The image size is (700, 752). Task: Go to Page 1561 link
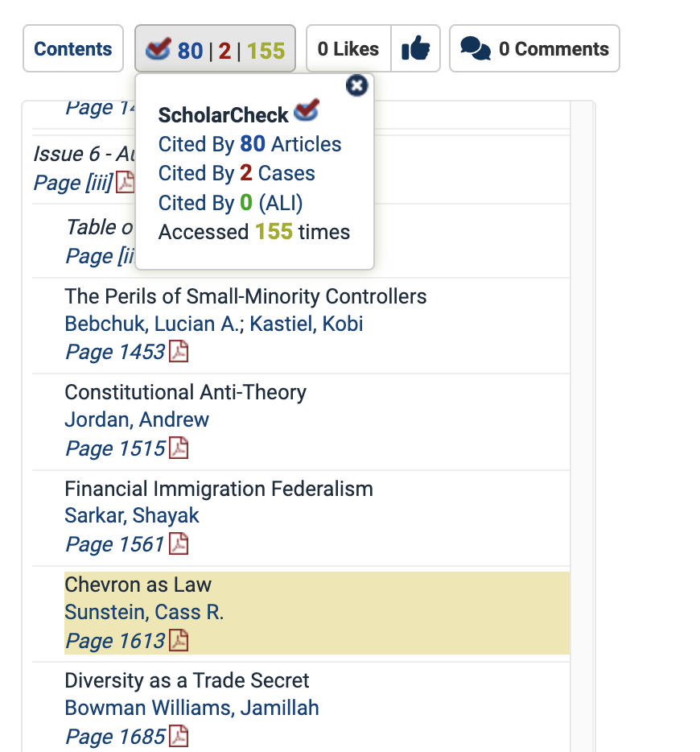tap(115, 544)
